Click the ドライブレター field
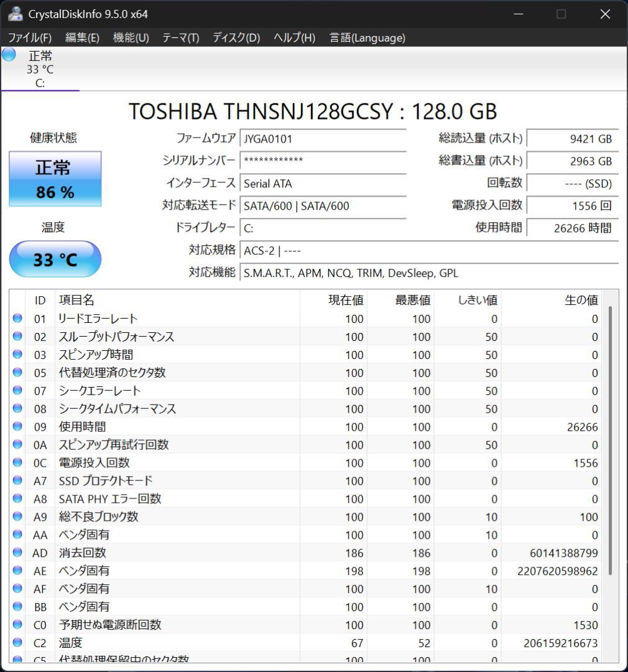The width and height of the screenshot is (628, 672). pyautogui.click(x=323, y=228)
